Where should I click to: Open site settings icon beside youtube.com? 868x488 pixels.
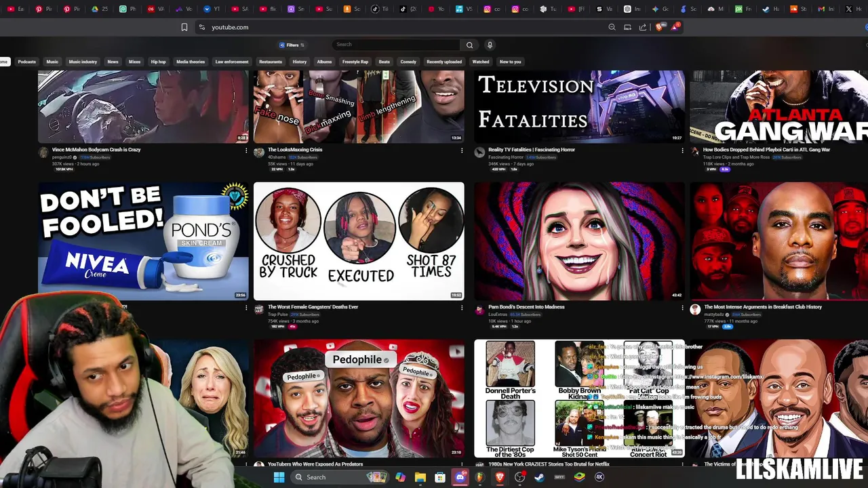[x=201, y=27]
